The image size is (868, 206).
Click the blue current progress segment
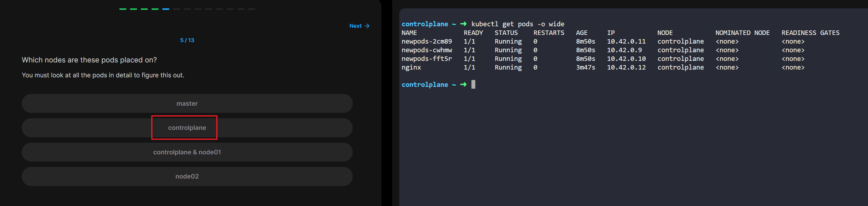166,9
